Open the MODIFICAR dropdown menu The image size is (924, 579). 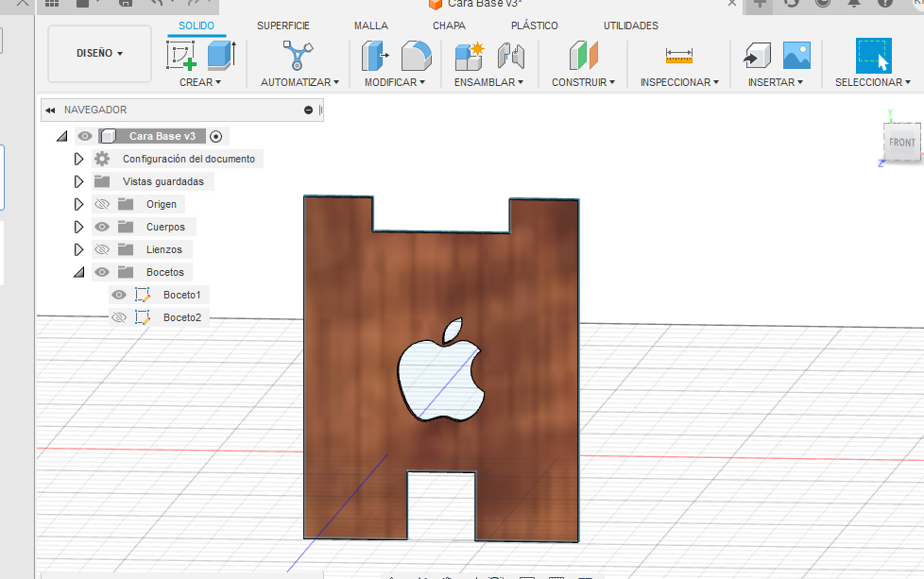click(x=395, y=82)
